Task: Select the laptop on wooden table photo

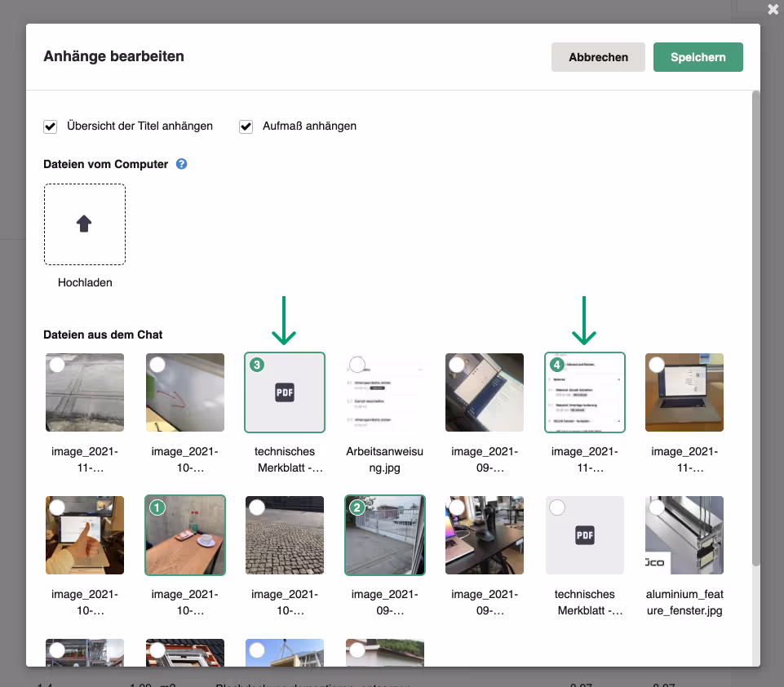Action: 684,392
